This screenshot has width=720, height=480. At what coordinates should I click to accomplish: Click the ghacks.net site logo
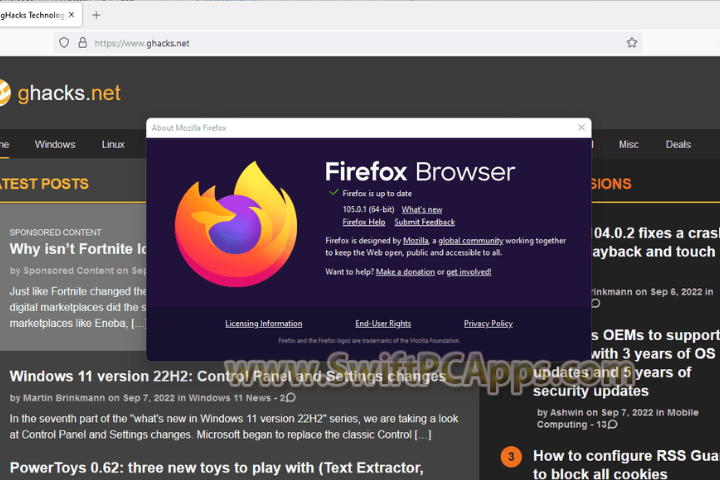click(60, 93)
